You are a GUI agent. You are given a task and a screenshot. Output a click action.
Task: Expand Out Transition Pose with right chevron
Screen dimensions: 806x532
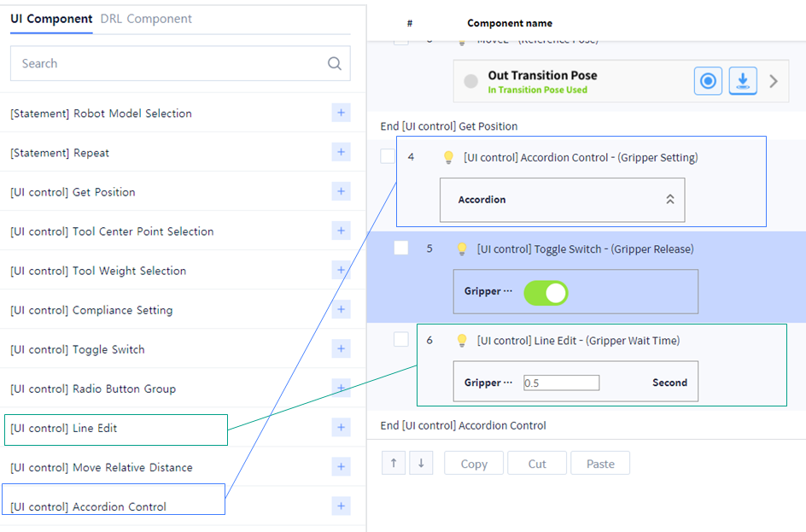point(774,81)
